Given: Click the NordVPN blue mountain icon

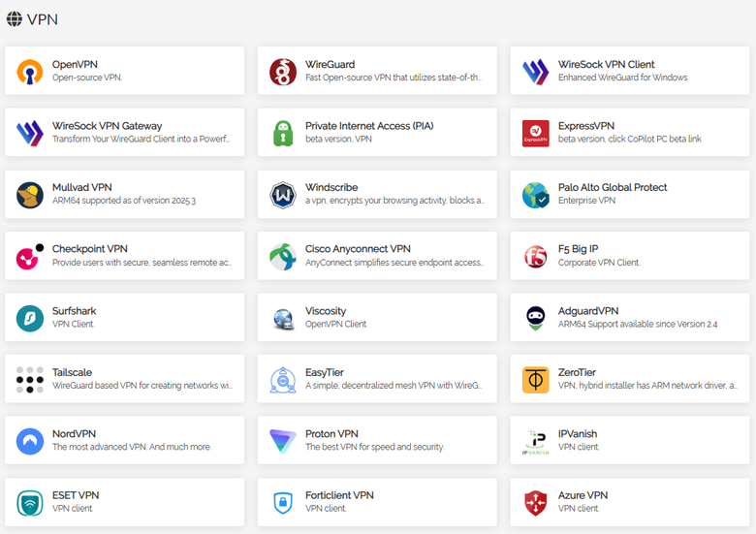Looking at the screenshot, I should click(30, 442).
